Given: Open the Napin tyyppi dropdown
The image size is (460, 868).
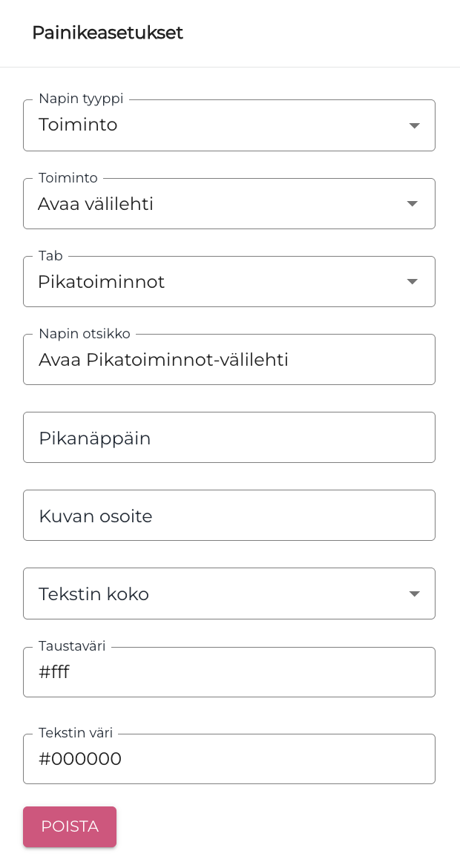Looking at the screenshot, I should tap(229, 125).
